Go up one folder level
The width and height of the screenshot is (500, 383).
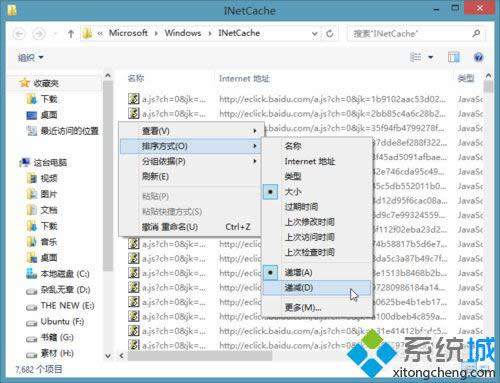[70, 34]
